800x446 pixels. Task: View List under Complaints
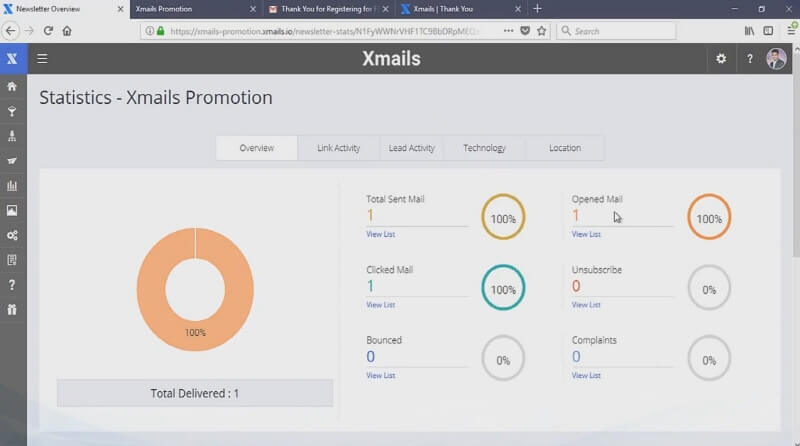pos(586,375)
